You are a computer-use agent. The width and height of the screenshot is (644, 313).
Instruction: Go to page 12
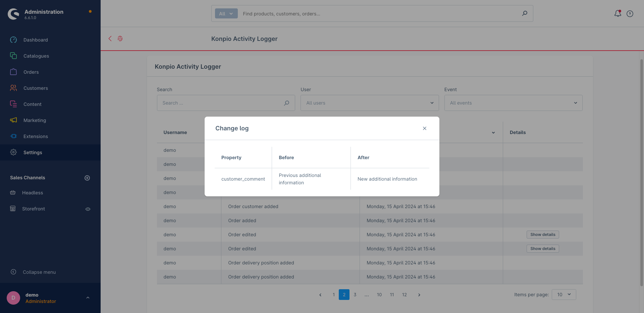[405, 295]
